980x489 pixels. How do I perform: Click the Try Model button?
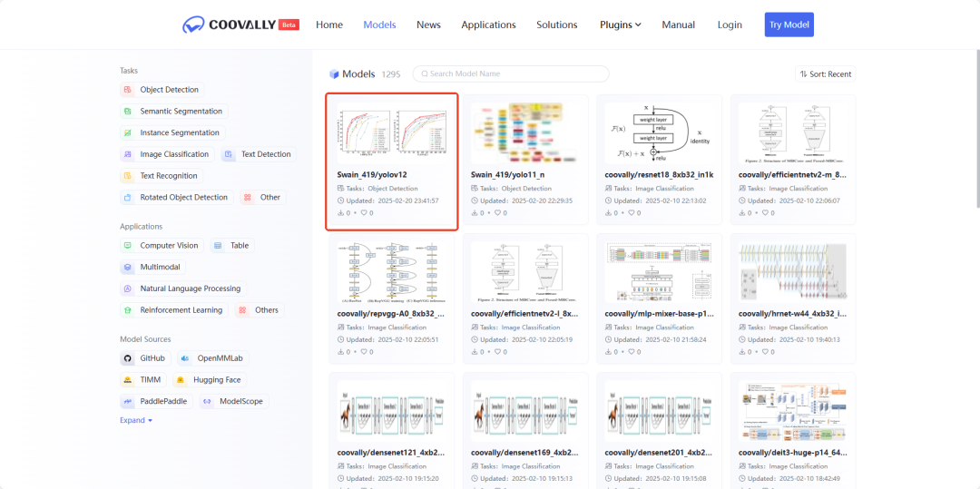tap(789, 25)
